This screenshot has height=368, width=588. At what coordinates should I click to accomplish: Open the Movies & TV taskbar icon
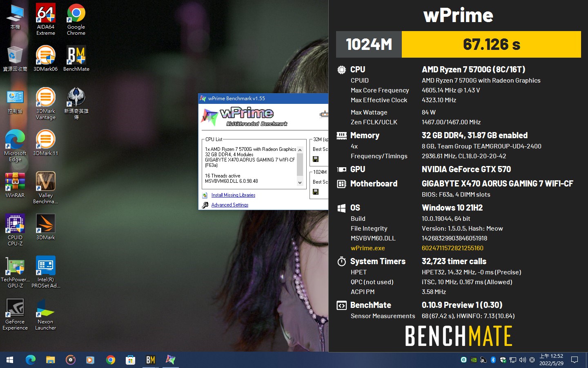click(90, 360)
